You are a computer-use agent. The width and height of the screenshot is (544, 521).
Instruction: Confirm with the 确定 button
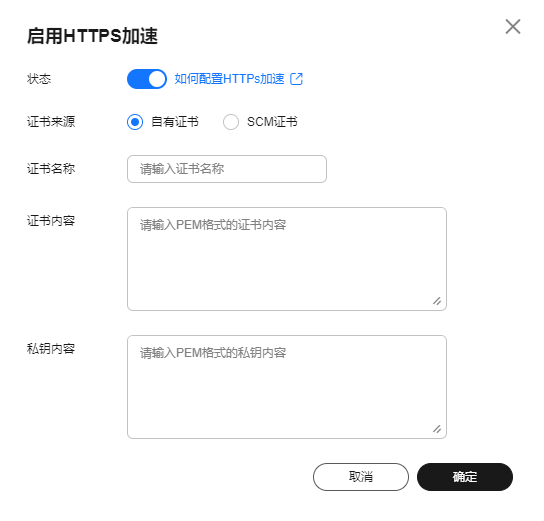point(465,477)
